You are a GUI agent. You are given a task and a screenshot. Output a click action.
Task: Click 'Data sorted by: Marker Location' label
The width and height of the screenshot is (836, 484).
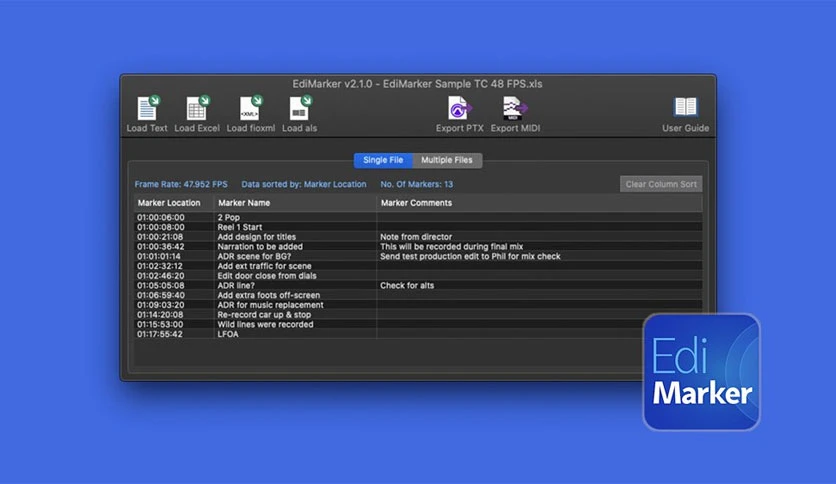304,184
